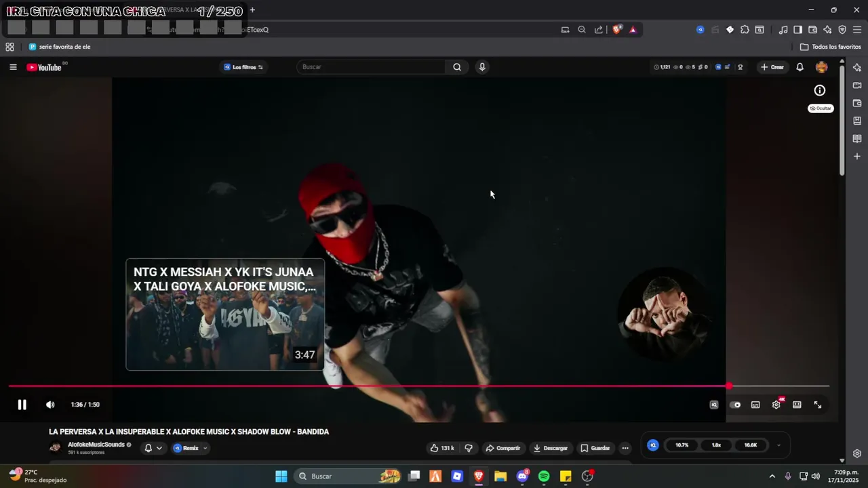This screenshot has height=488, width=868.
Task: Click the Ocultar button
Action: (821, 108)
